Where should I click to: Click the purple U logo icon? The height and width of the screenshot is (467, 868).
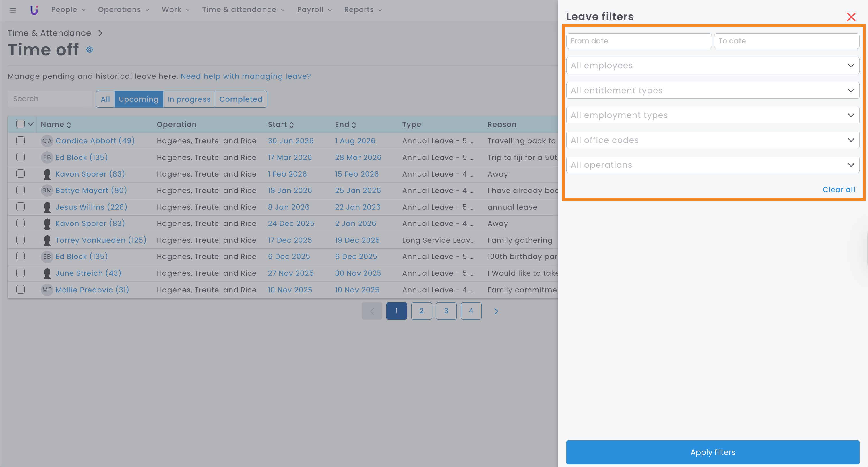point(34,10)
